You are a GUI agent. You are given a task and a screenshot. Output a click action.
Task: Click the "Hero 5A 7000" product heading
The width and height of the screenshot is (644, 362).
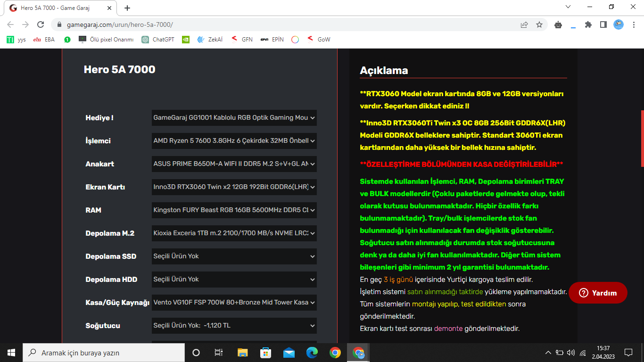coord(119,70)
